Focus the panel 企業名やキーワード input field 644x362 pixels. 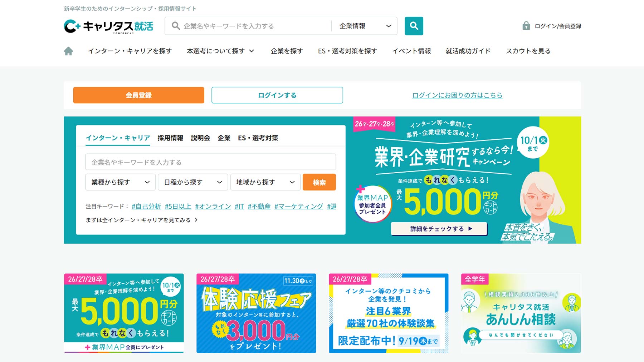[x=210, y=162]
